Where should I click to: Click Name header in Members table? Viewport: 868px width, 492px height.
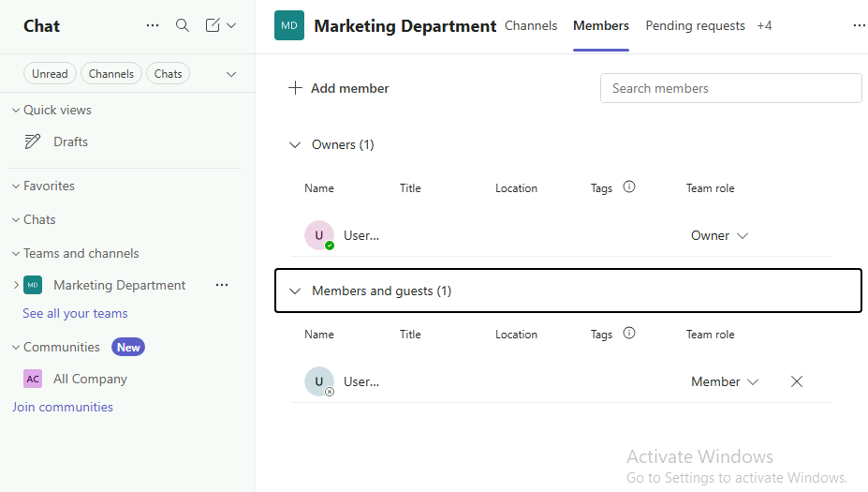click(319, 335)
